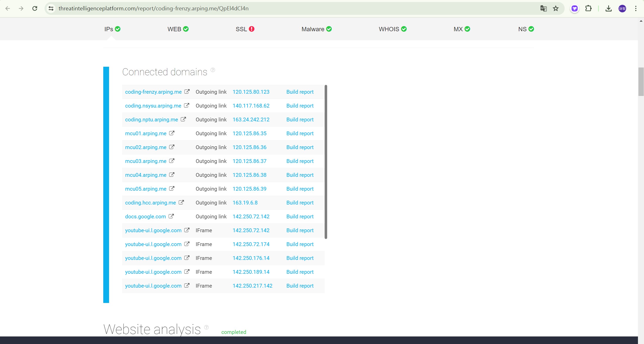
Task: Open Chrome three-dot menu
Action: pos(636,9)
